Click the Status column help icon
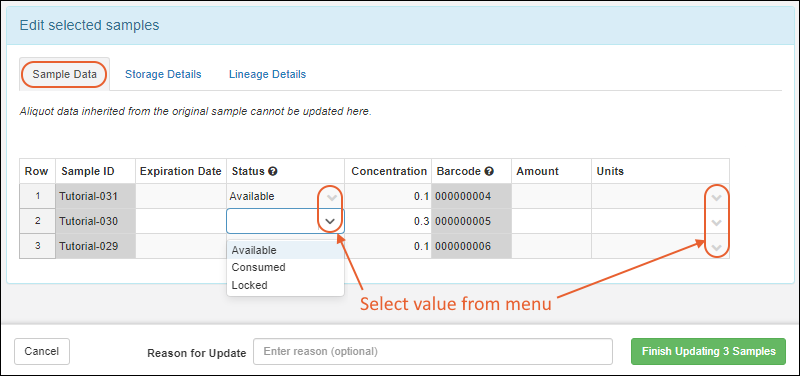The image size is (800, 376). [x=273, y=172]
